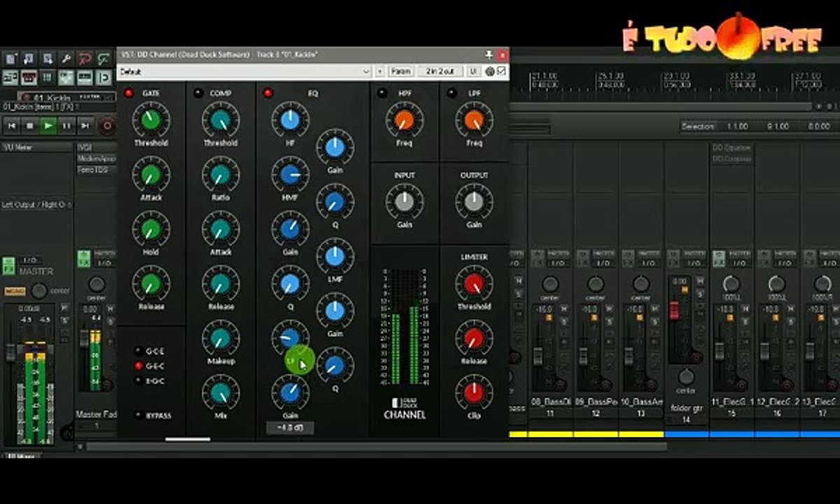Adjust the LPF Freq knob
Viewport: 840px width, 504px height.
click(474, 120)
